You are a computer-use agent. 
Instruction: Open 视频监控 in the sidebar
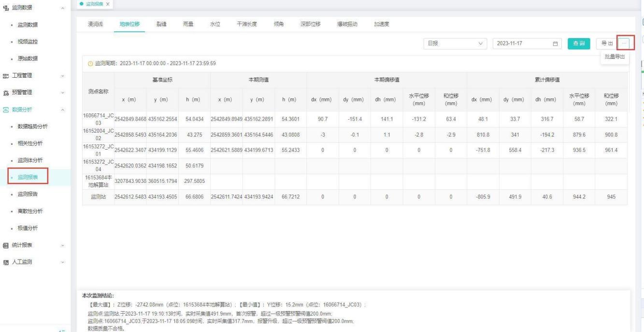(28, 41)
